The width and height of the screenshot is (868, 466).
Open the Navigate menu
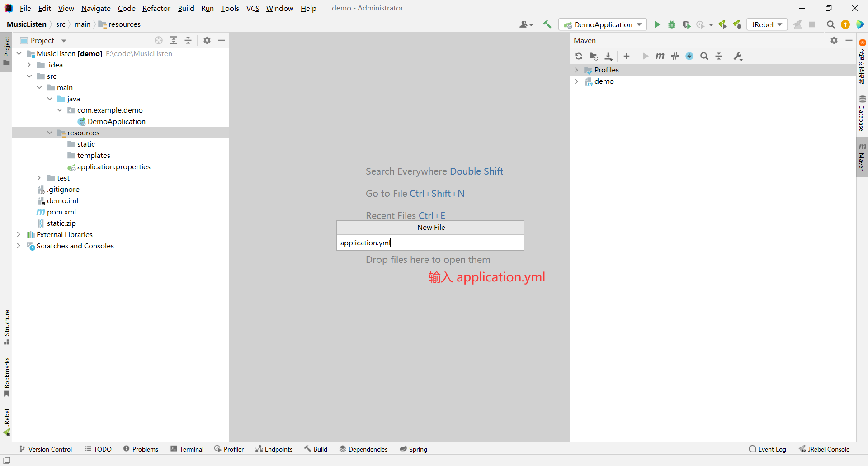pos(96,8)
